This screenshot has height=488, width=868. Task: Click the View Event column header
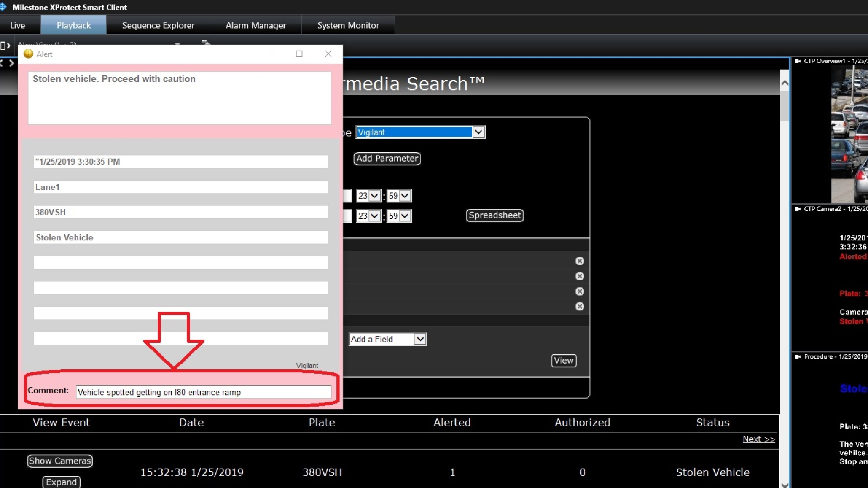coord(61,422)
